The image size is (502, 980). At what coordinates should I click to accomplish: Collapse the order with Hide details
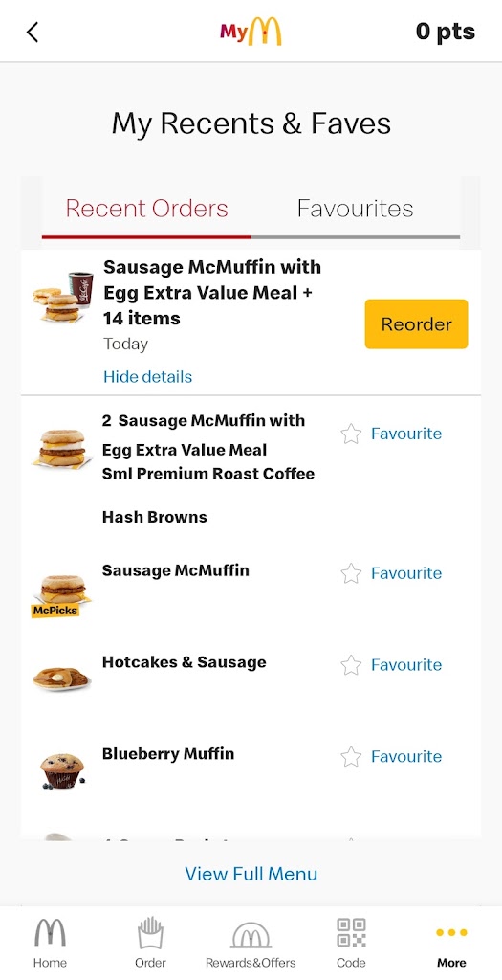[148, 377]
